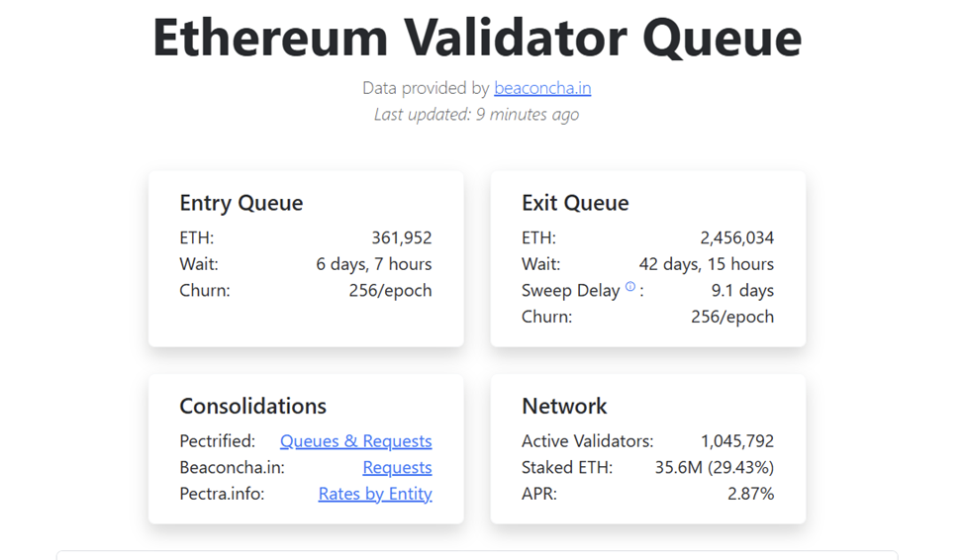Click the Last updated timestamp text
The width and height of the screenshot is (965, 560).
point(476,115)
